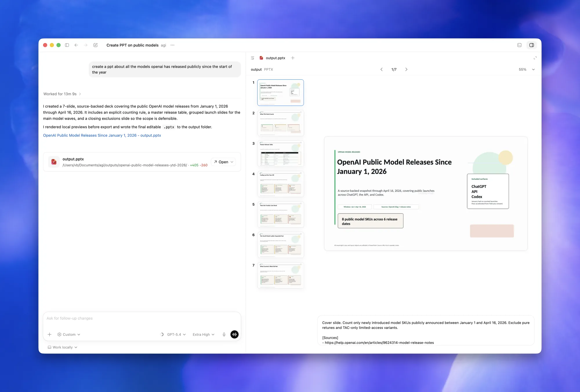
Task: Switch to the output.pptx tab
Action: point(272,58)
